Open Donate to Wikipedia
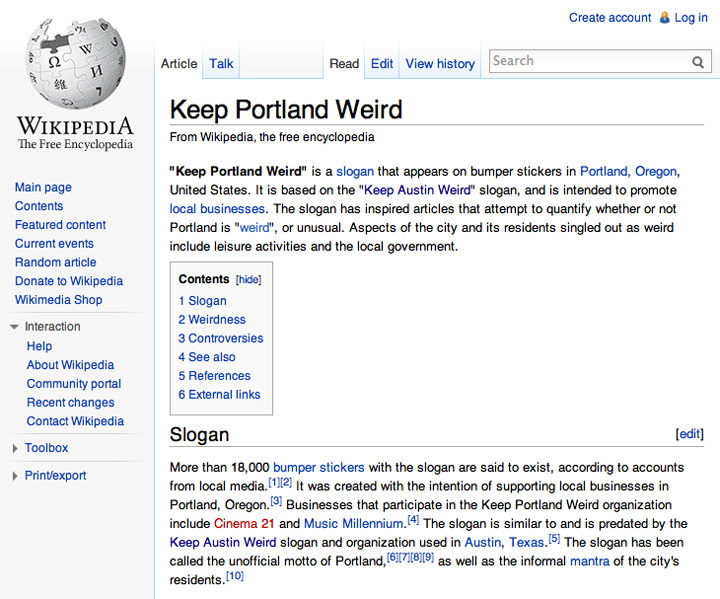 pyautogui.click(x=69, y=281)
